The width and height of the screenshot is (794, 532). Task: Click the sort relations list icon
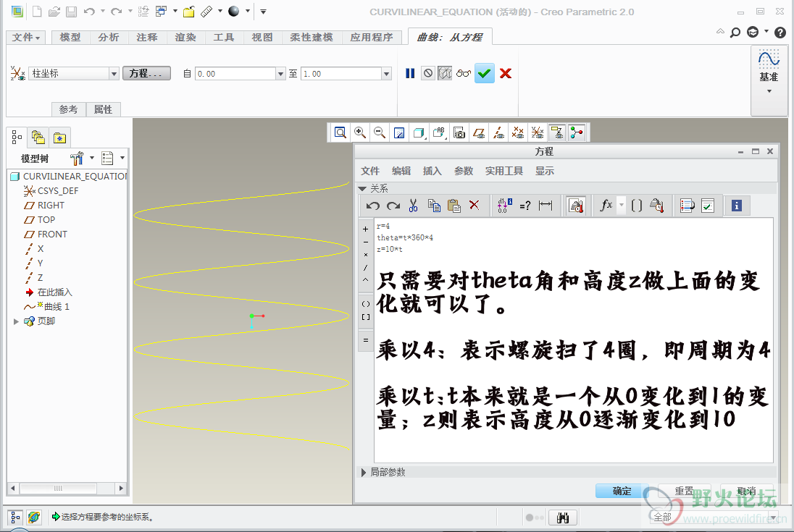click(688, 206)
